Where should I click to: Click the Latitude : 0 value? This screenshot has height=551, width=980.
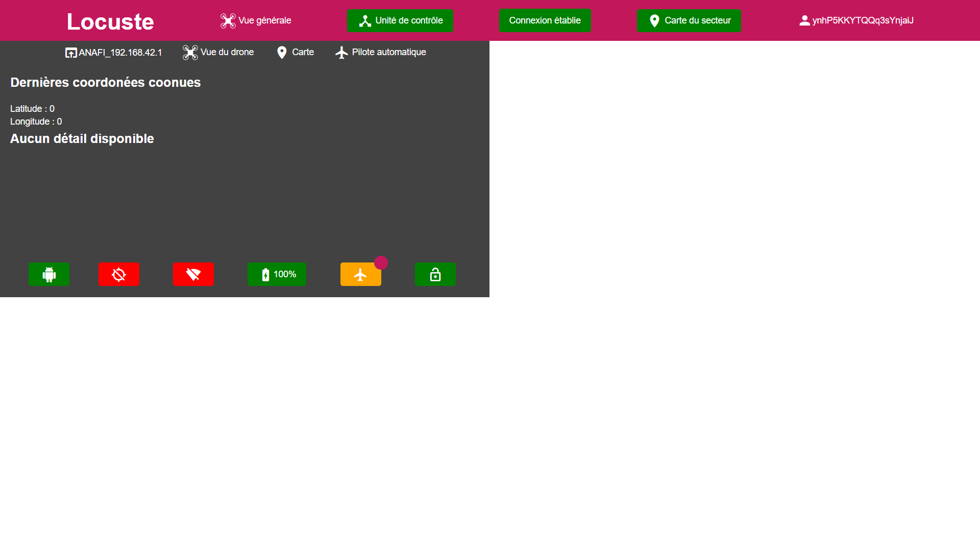pos(32,109)
